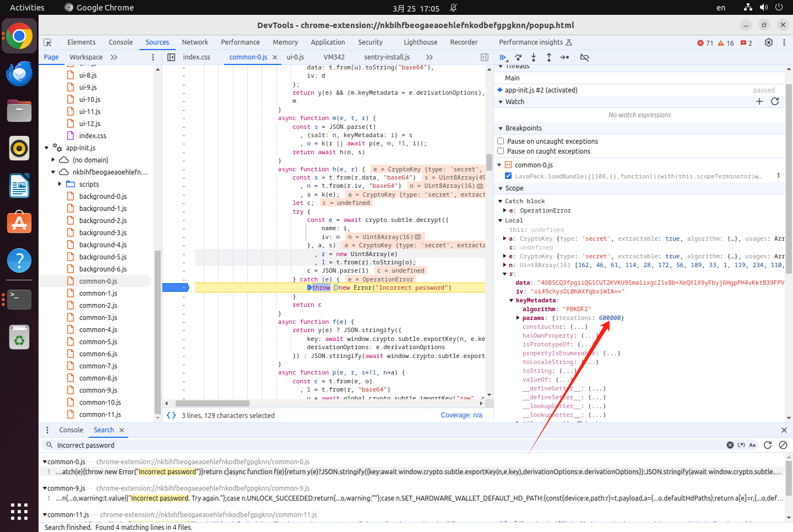Click the step into function icon
The height and width of the screenshot is (532, 793).
point(534,57)
